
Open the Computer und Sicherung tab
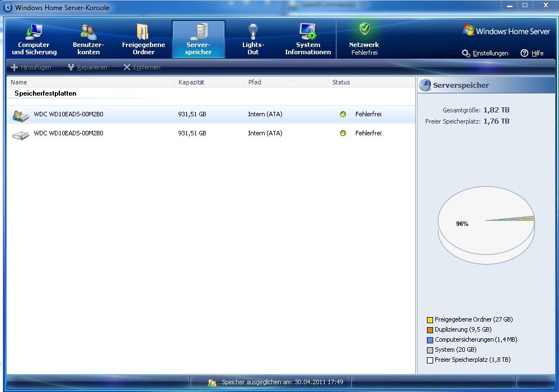pyautogui.click(x=34, y=39)
